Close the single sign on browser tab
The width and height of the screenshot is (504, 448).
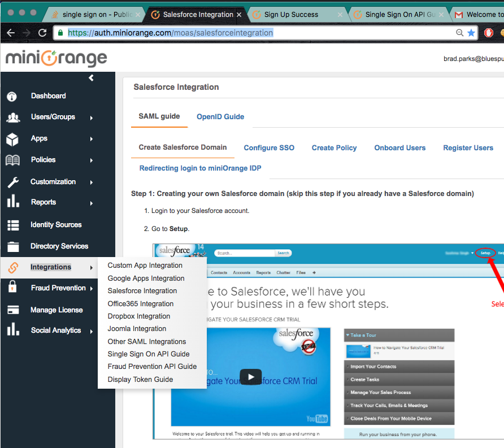click(138, 15)
